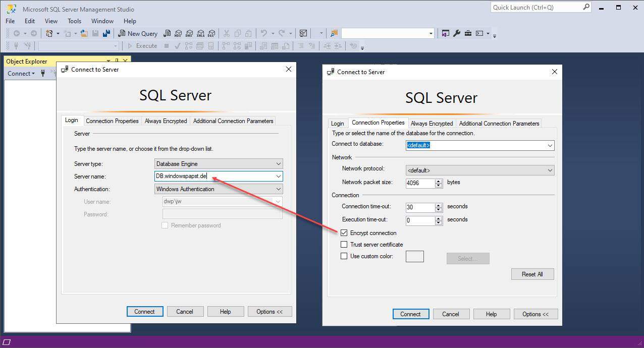Click the Reset All button
Viewport: 644px width, 348px height.
(x=532, y=274)
